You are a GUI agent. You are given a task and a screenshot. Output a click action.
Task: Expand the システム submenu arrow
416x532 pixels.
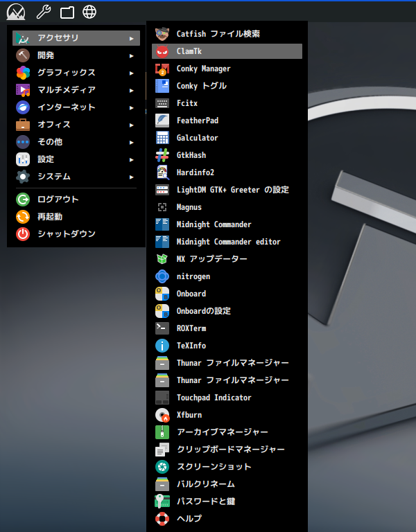click(132, 177)
